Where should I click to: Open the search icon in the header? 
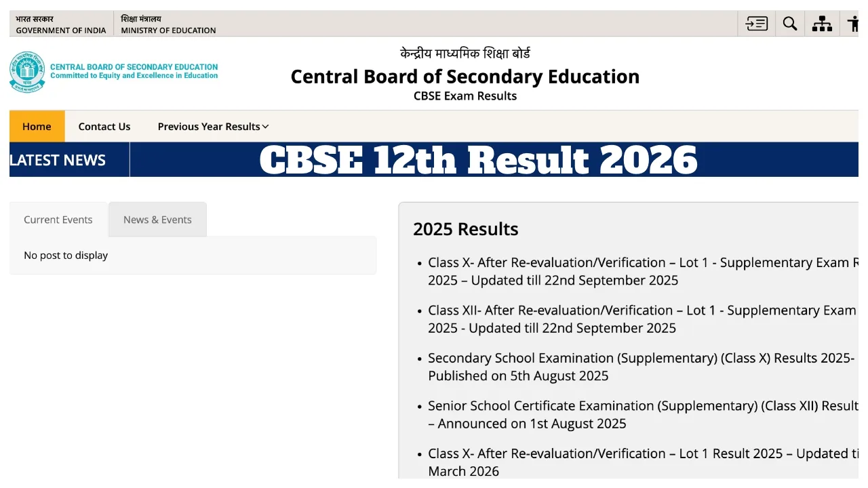tap(789, 23)
